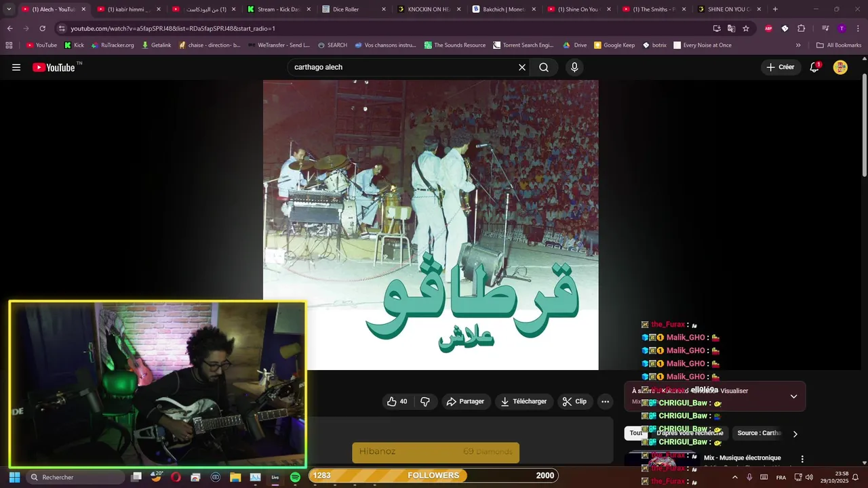Open the Extensions puzzle icon
This screenshot has height=488, width=868.
point(801,28)
